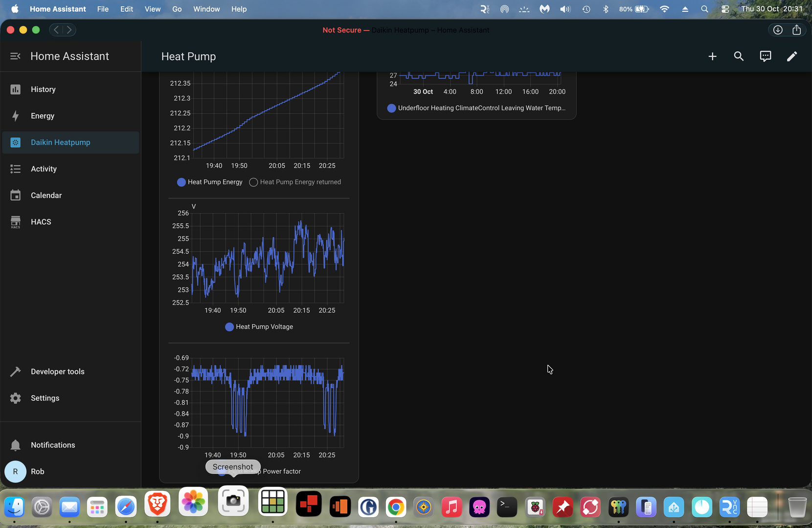Toggle Heat Pump Voltage series in legend
This screenshot has height=528, width=812.
259,327
